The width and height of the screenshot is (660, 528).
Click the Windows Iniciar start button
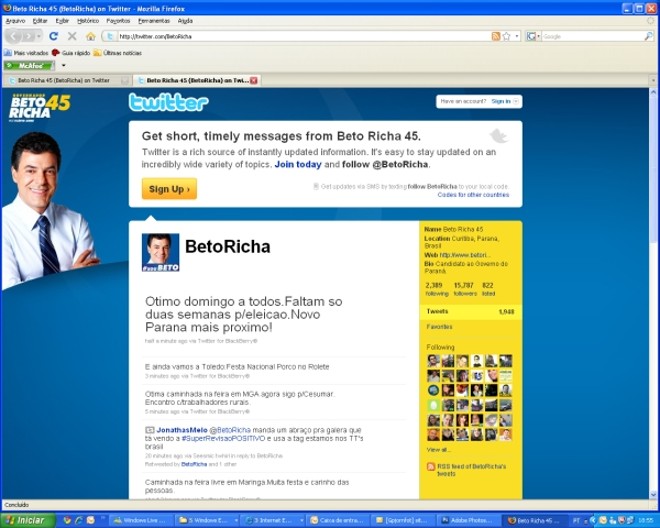[25, 520]
